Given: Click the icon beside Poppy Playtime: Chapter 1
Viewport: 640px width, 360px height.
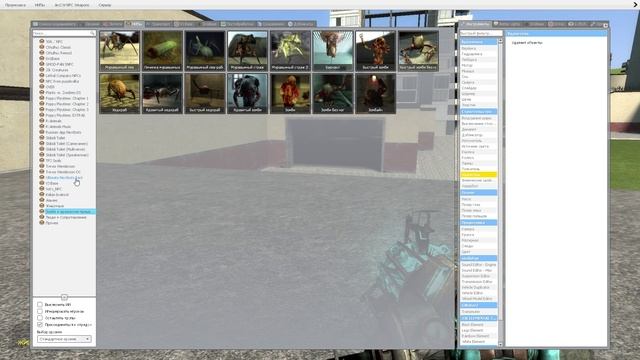Looking at the screenshot, I should pos(42,98).
